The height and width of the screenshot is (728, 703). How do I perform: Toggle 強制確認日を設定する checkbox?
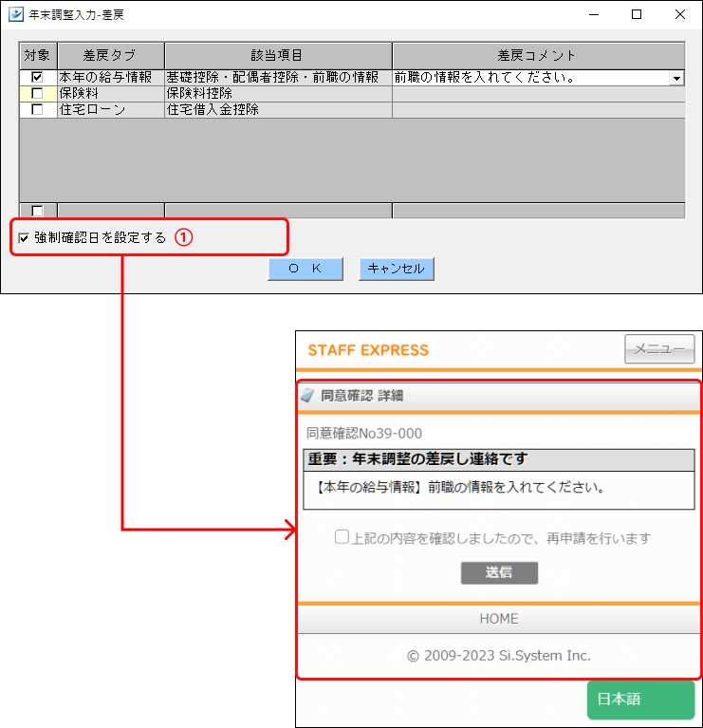tap(24, 238)
